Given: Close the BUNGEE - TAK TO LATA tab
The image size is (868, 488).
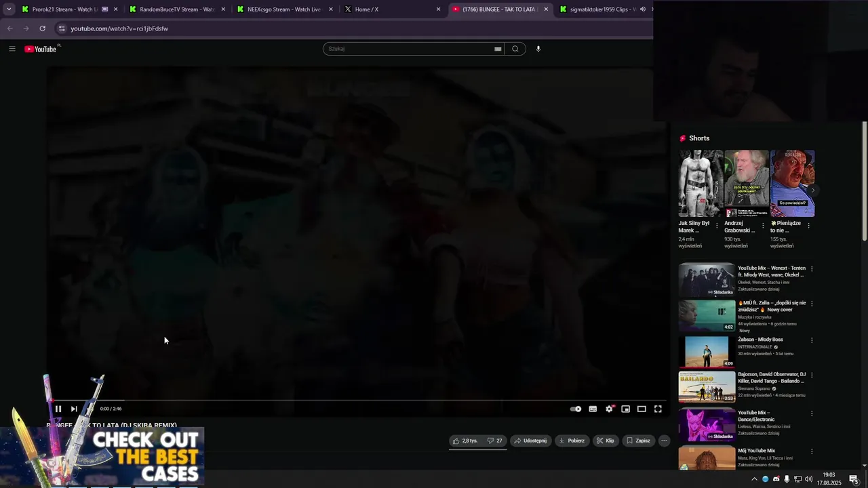Looking at the screenshot, I should (x=546, y=9).
